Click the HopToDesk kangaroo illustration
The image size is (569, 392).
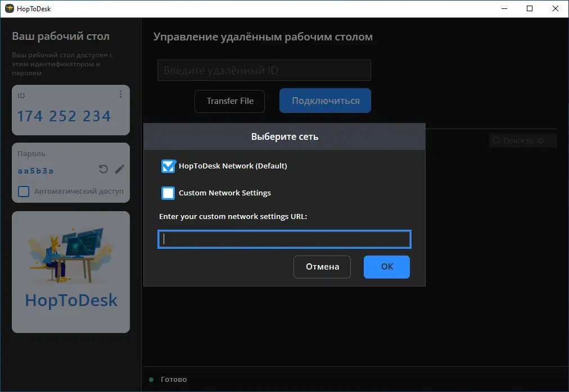pyautogui.click(x=71, y=255)
